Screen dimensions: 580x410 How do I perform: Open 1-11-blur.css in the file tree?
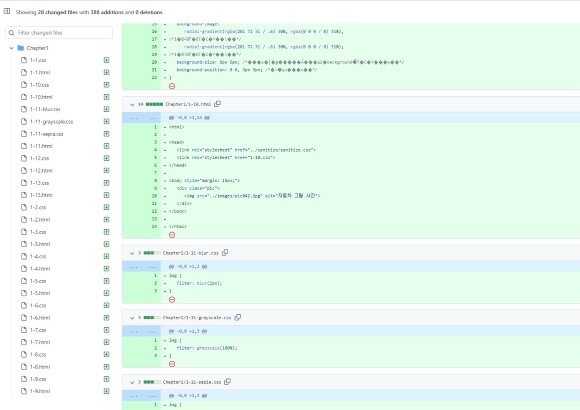coord(45,109)
